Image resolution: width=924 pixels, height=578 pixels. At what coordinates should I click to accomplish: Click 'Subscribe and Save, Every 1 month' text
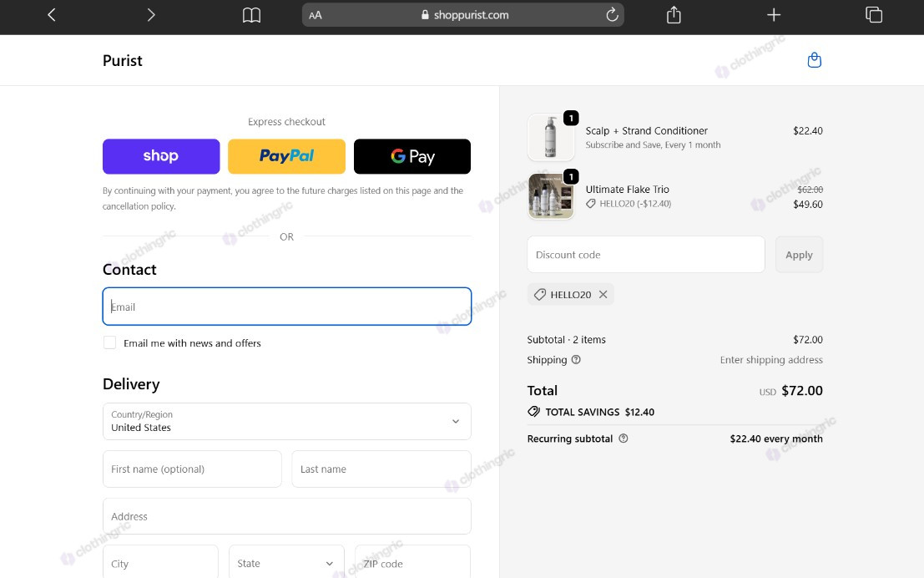tap(653, 145)
